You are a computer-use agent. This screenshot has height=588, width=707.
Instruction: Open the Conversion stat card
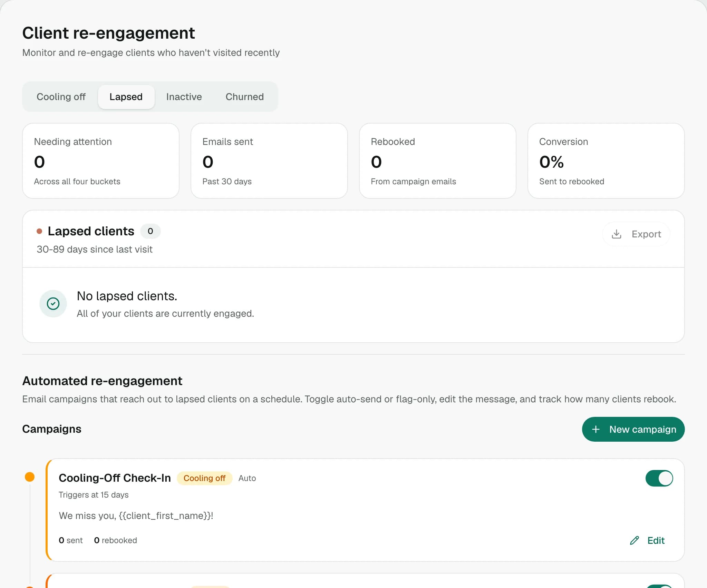click(606, 161)
